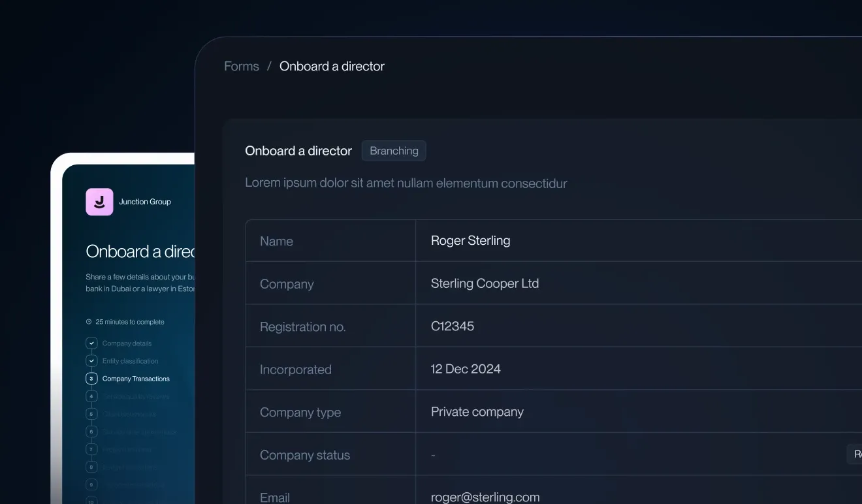This screenshot has width=862, height=504.
Task: Click the Roger Sterling name value
Action: 470,241
